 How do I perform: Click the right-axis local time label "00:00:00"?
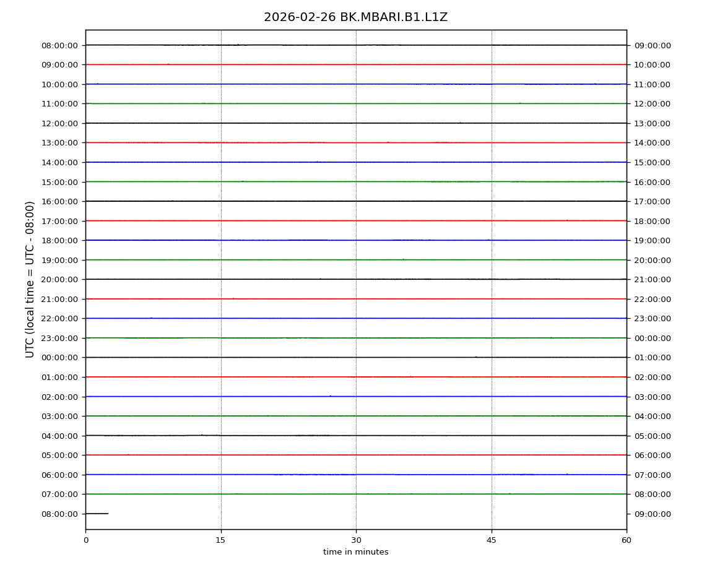(x=652, y=338)
